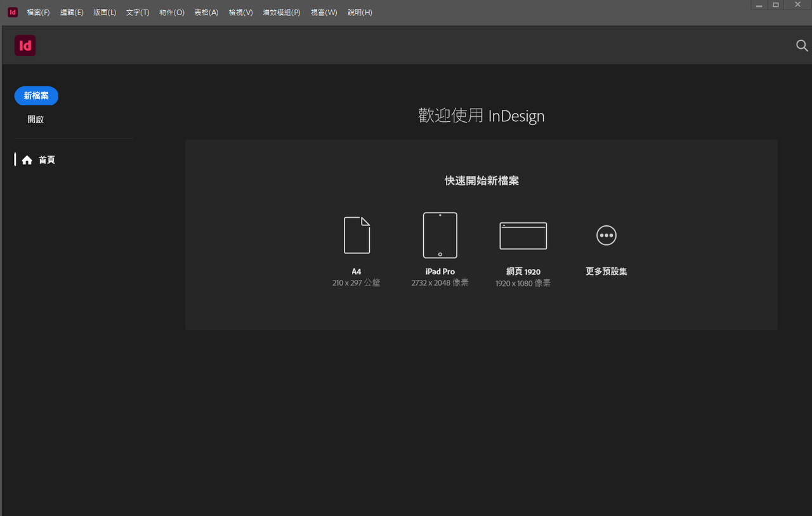Open the 編輯(E) menu

(72, 13)
